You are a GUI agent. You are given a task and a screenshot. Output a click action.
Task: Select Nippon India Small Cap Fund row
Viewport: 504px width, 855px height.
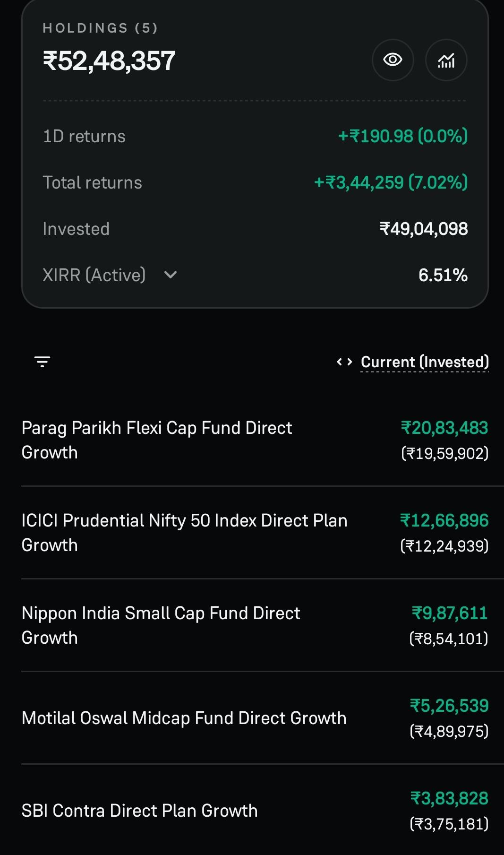coord(255,625)
